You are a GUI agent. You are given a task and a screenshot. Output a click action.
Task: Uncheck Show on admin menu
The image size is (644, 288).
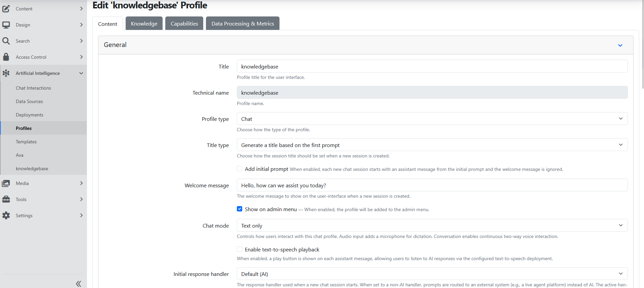240,209
